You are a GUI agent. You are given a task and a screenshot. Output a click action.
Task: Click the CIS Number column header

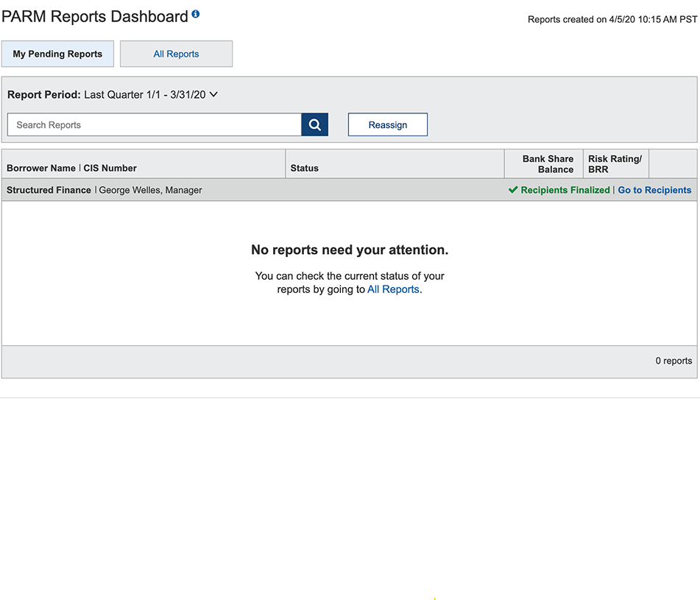110,168
